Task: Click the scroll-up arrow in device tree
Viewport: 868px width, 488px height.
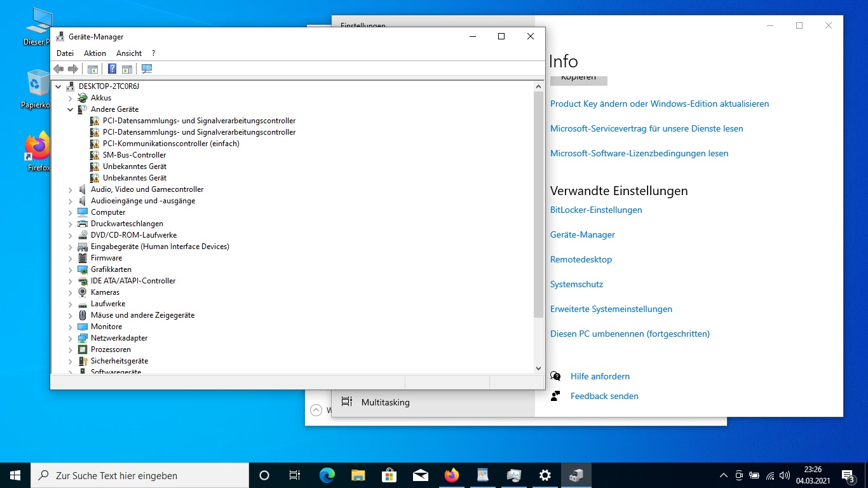Action: point(538,86)
